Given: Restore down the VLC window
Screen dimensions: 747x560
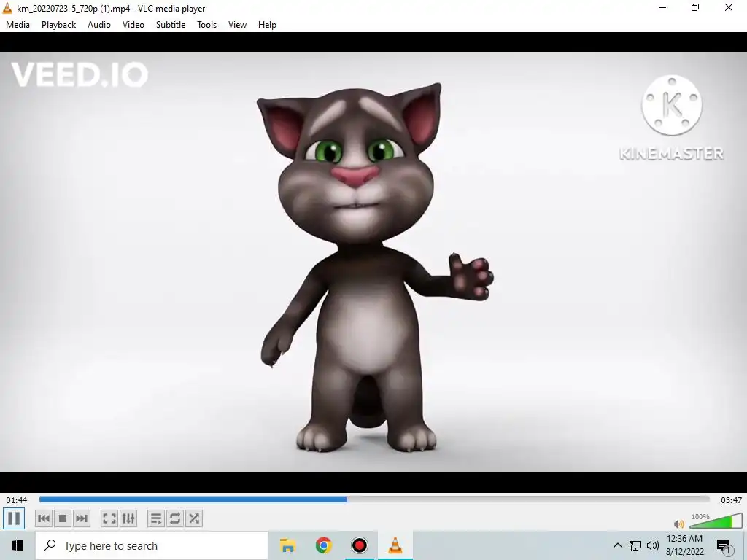Looking at the screenshot, I should 695,7.
